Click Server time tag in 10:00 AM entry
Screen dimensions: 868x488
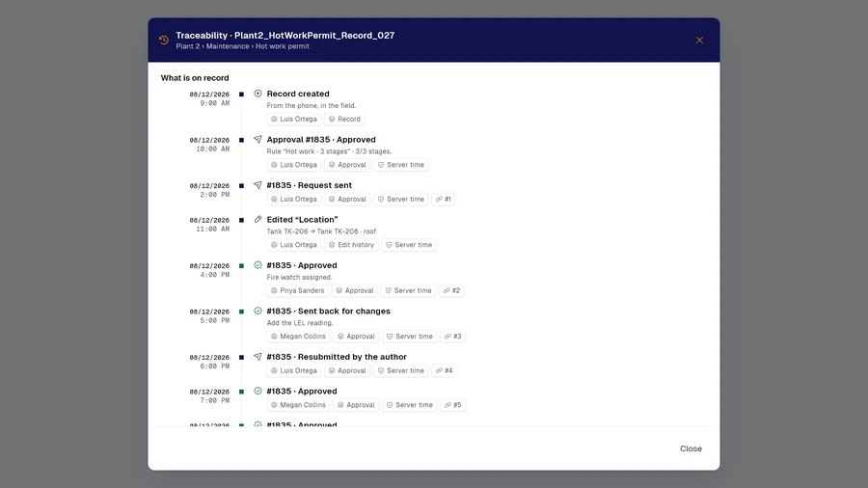pos(401,165)
